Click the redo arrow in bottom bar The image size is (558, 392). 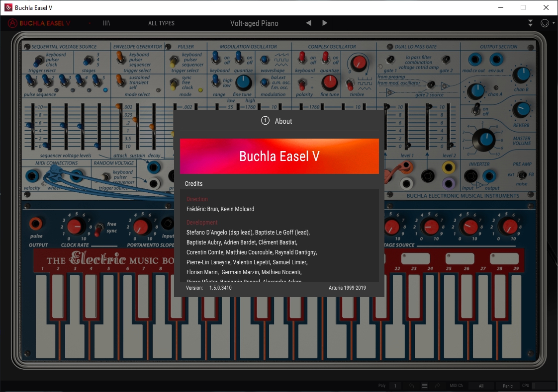[437, 386]
